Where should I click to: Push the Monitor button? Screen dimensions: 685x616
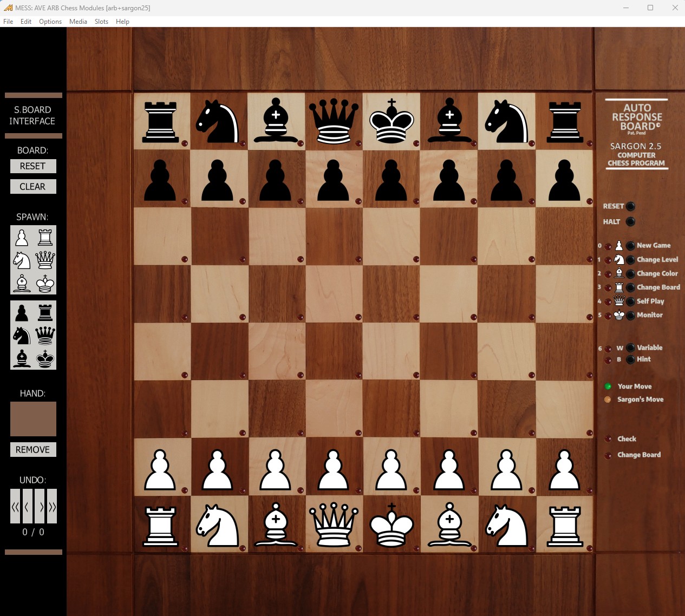630,315
